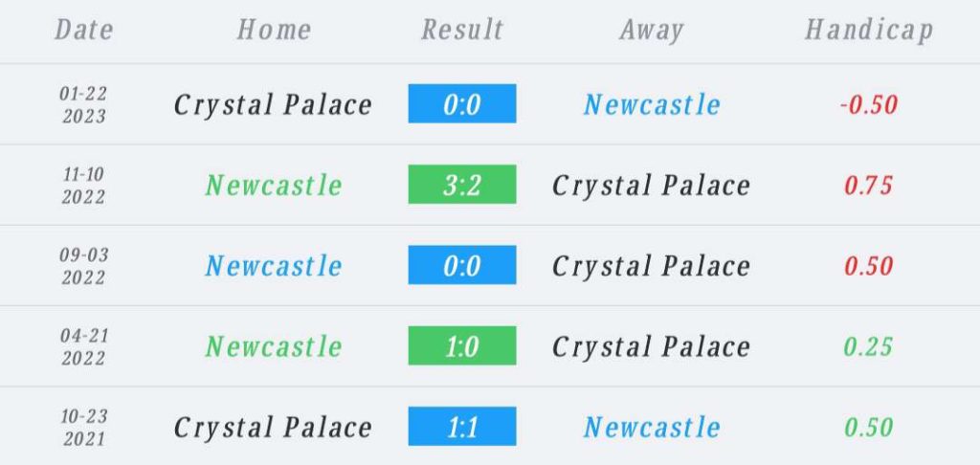The image size is (980, 465).
Task: Click the Handicap column header
Action: [869, 31]
